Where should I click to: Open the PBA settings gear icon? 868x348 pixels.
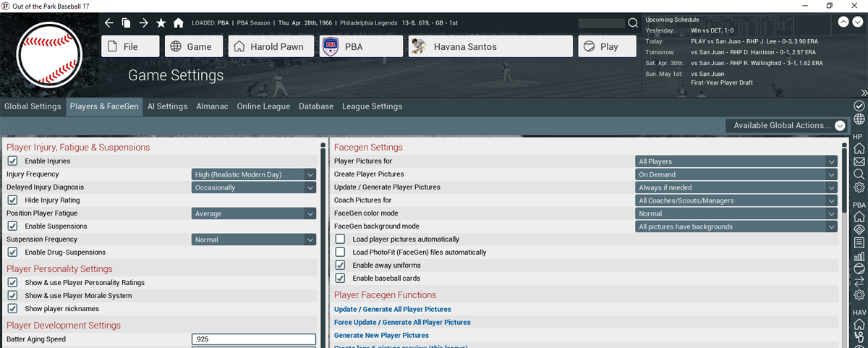coord(859,295)
